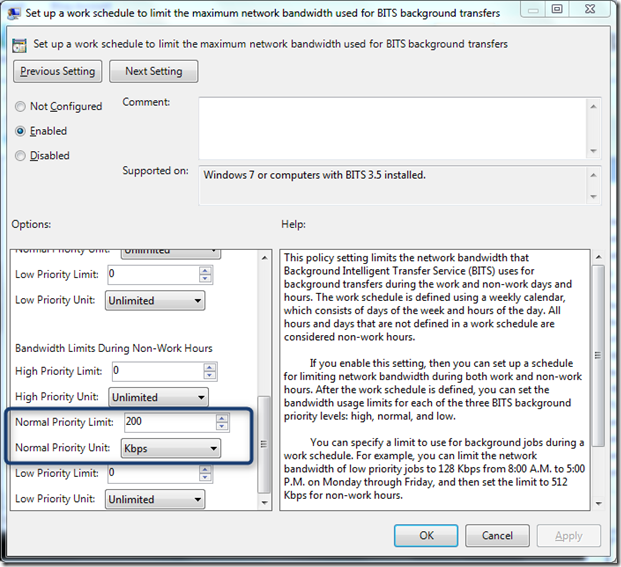Increase work-hours Low Priority Limit value

tap(205, 270)
